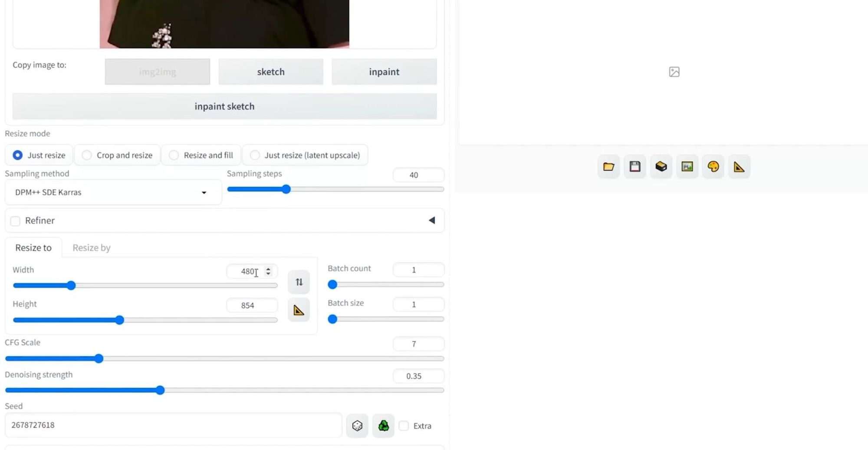Select the Just resize radio option
This screenshot has width=868, height=450.
pos(39,155)
